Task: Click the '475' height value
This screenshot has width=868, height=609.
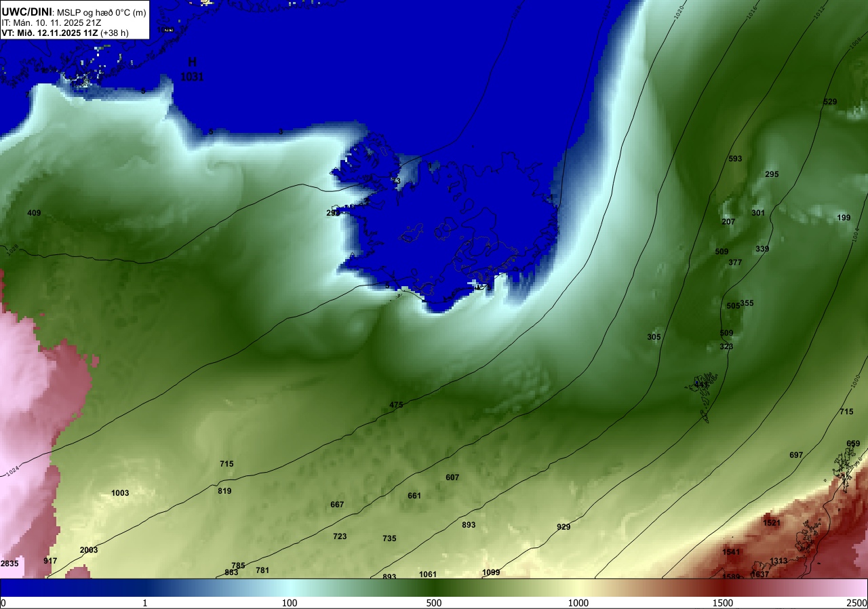Action: [396, 405]
